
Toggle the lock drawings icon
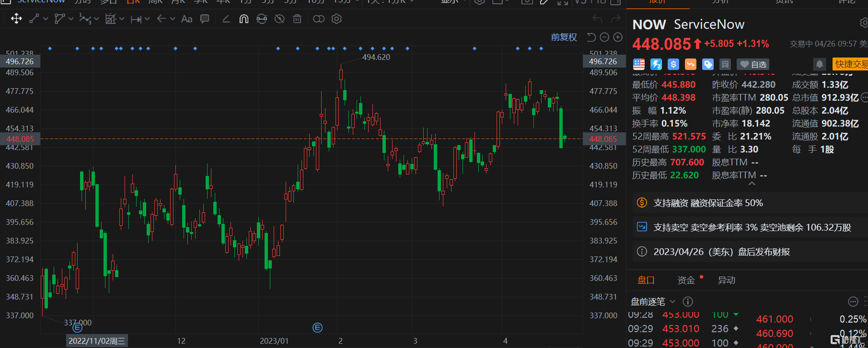(x=262, y=19)
